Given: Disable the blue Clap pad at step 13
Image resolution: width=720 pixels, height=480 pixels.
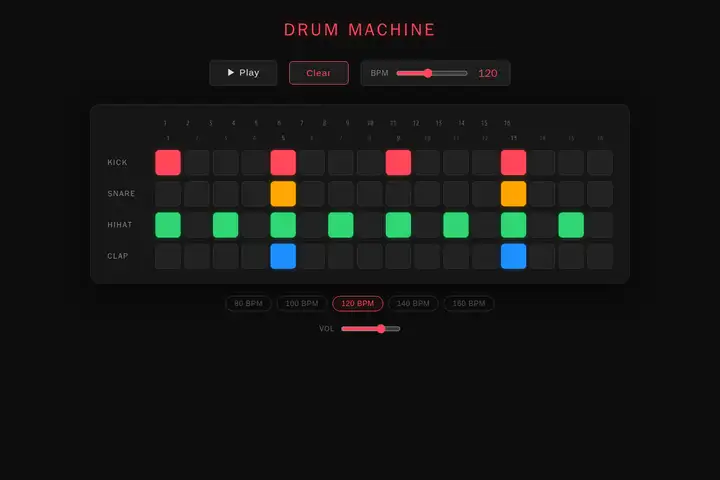Looking at the screenshot, I should pos(513,256).
